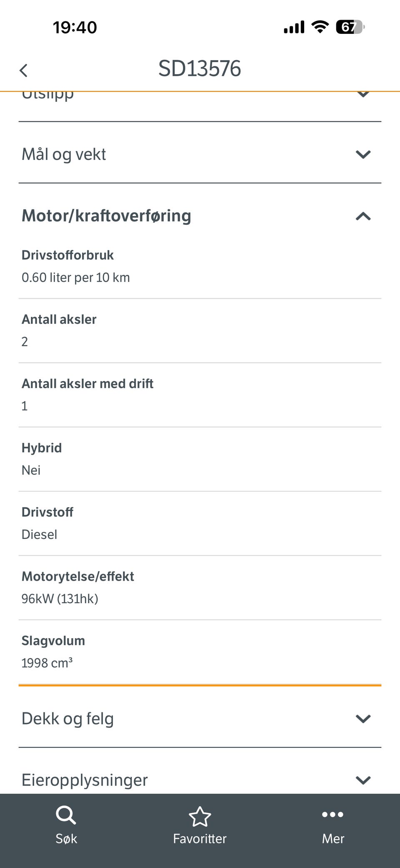Viewport: 400px width, 868px height.
Task: Open the Søk tab label
Action: (66, 838)
